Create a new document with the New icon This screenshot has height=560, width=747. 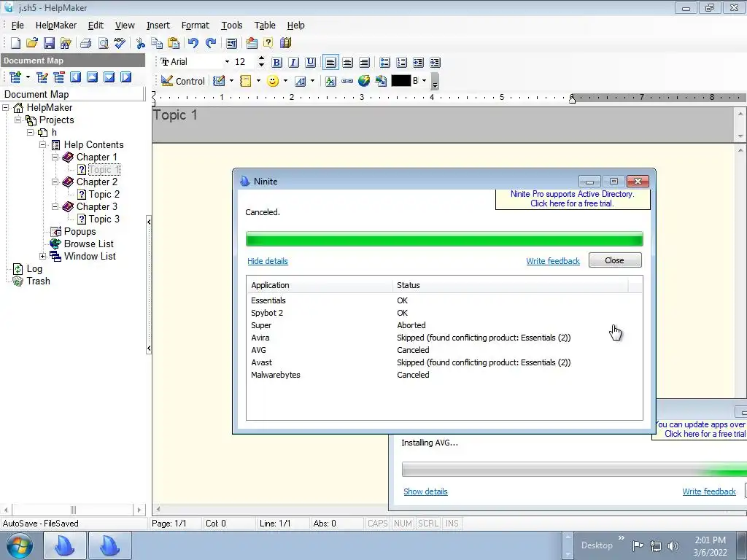pyautogui.click(x=15, y=43)
